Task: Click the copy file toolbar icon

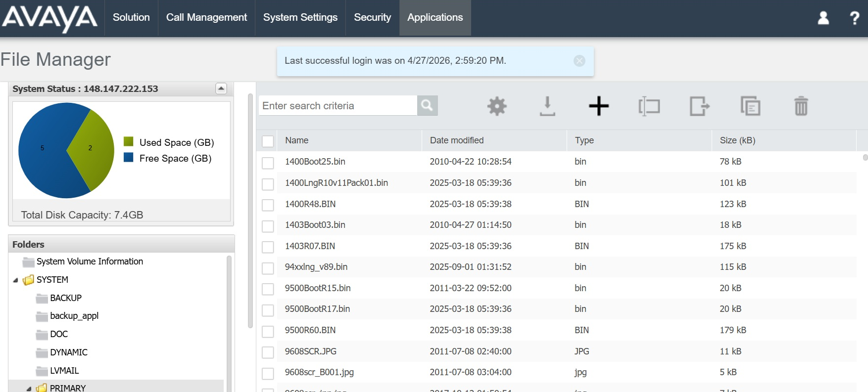Action: [750, 106]
